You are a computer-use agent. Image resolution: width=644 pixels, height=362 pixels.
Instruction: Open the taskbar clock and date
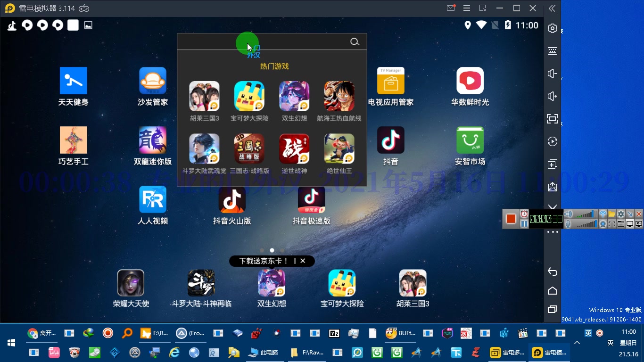(x=629, y=343)
